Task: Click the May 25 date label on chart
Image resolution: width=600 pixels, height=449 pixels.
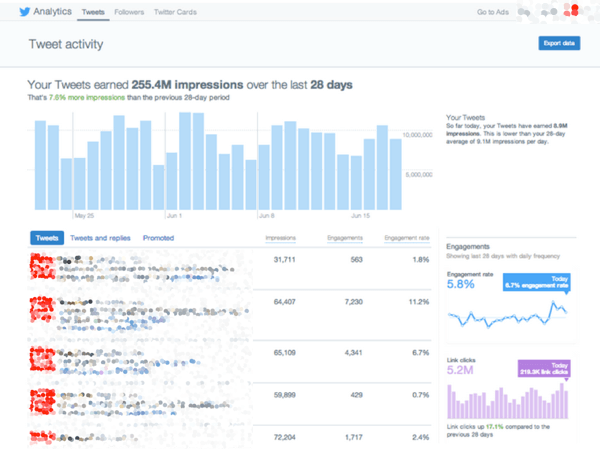Action: coord(84,216)
